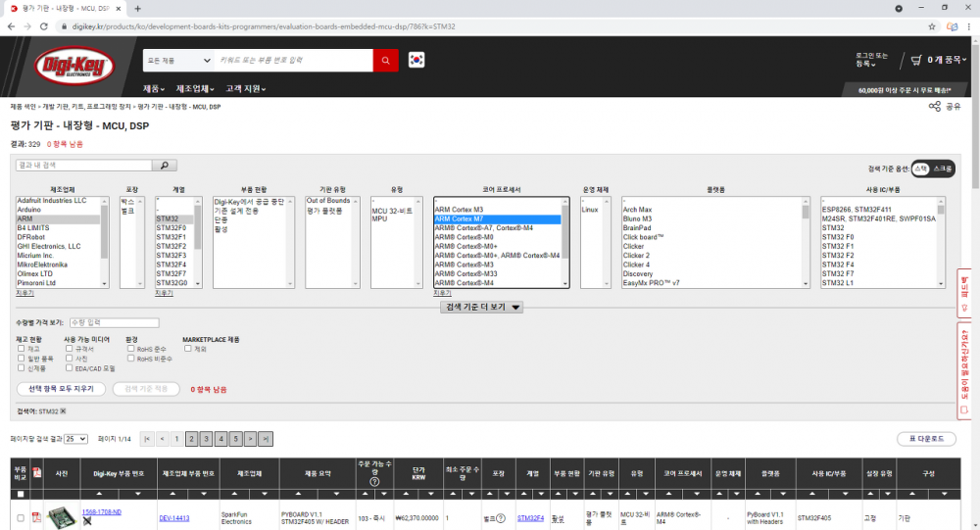Click the share icon
This screenshot has width=980, height=530.
click(935, 106)
